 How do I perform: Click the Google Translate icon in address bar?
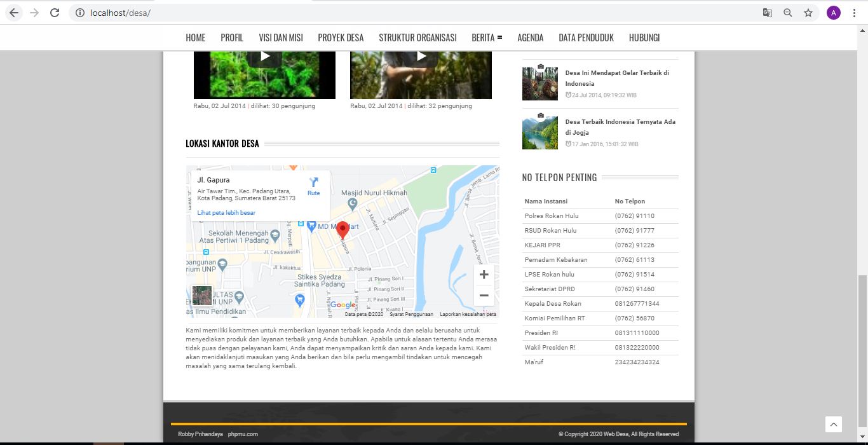[x=768, y=13]
